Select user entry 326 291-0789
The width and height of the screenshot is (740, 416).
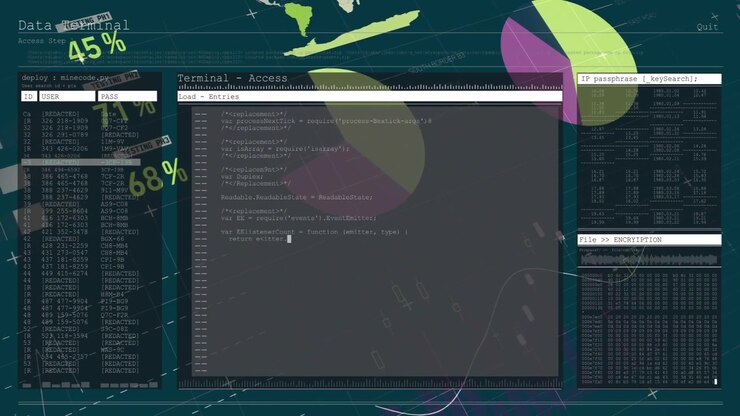point(65,135)
